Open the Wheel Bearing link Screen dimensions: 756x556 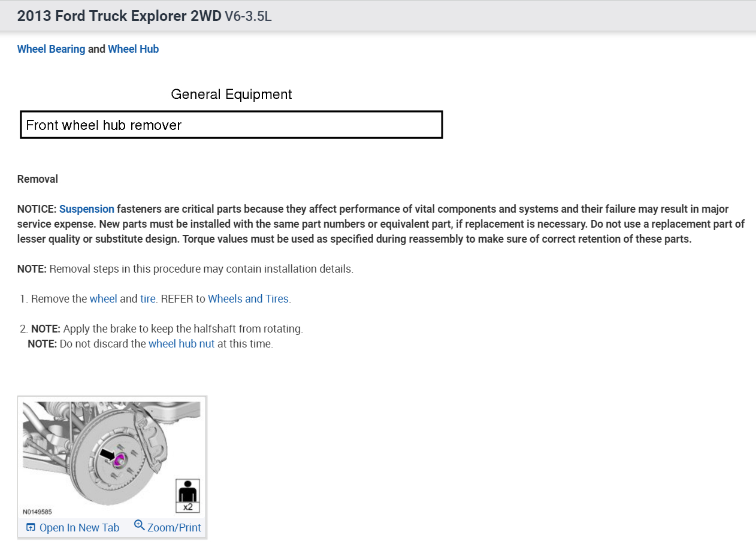tap(51, 49)
